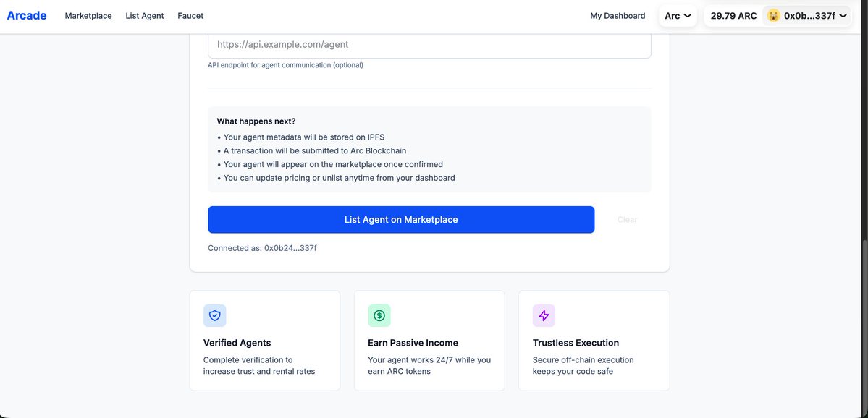Screen dimensions: 868x418
Task: Open the Marketplace nav link
Action: [x=88, y=16]
